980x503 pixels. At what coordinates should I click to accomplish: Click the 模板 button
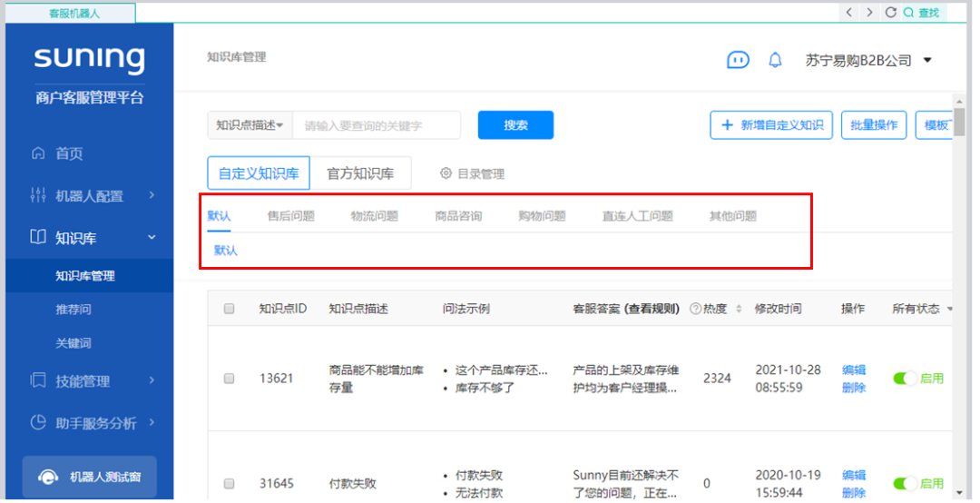click(935, 125)
